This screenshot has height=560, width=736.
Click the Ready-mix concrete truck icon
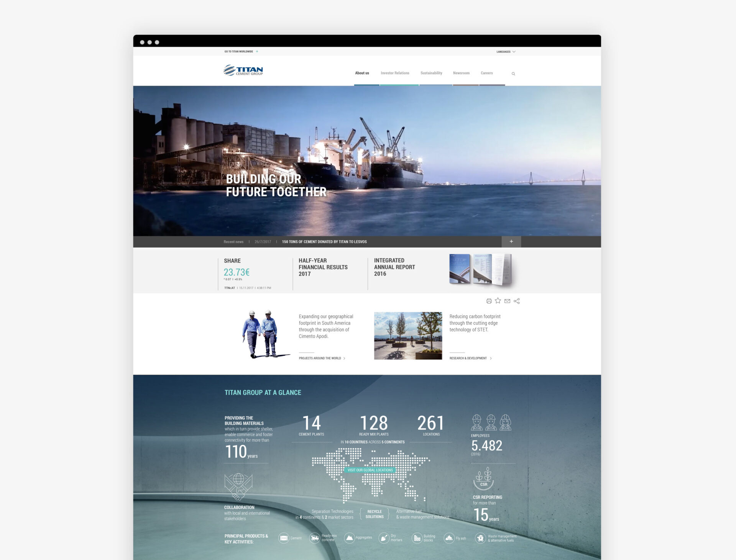pos(315,538)
